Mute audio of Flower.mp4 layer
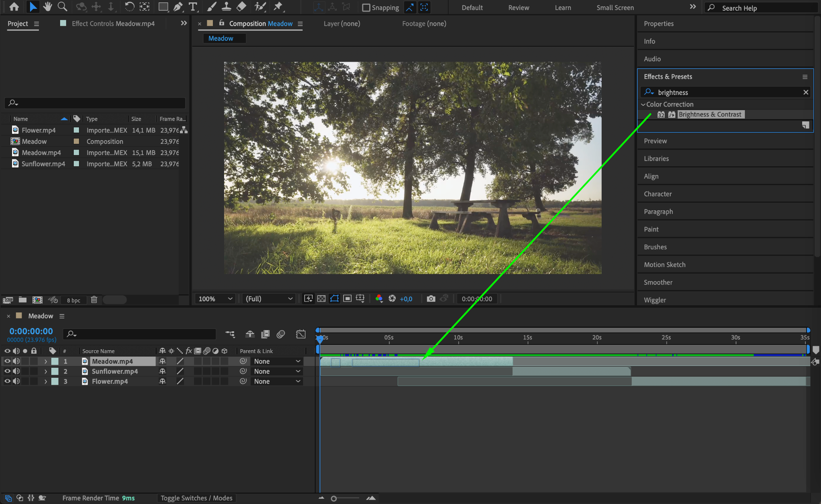Screen dimensions: 821x504 [16, 381]
